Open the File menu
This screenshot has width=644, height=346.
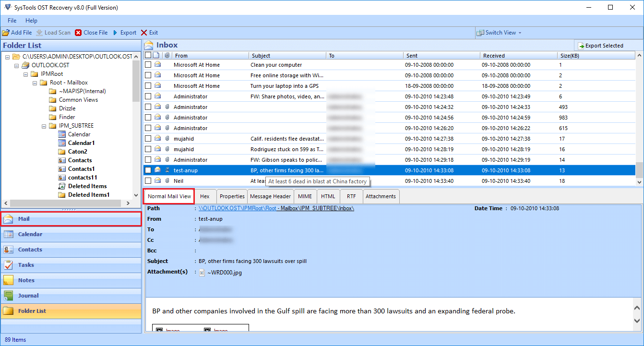pyautogui.click(x=12, y=21)
